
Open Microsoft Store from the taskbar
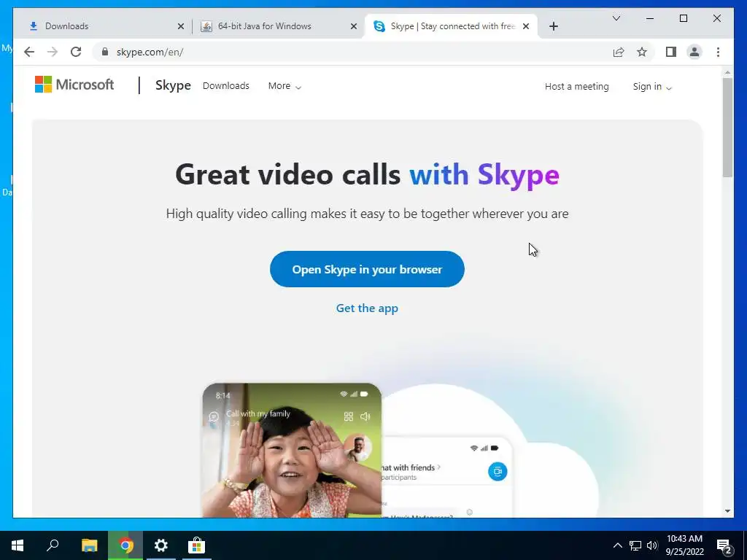[x=196, y=545]
